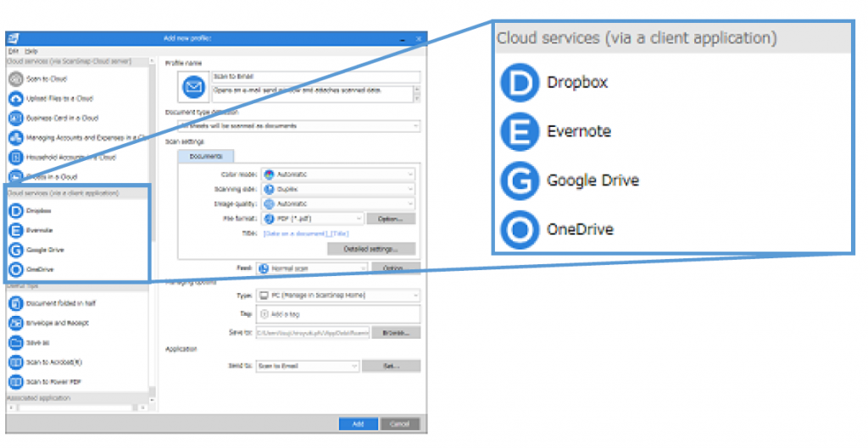Click the profile list horizontal scrollbar
The image size is (868, 448).
point(75,408)
